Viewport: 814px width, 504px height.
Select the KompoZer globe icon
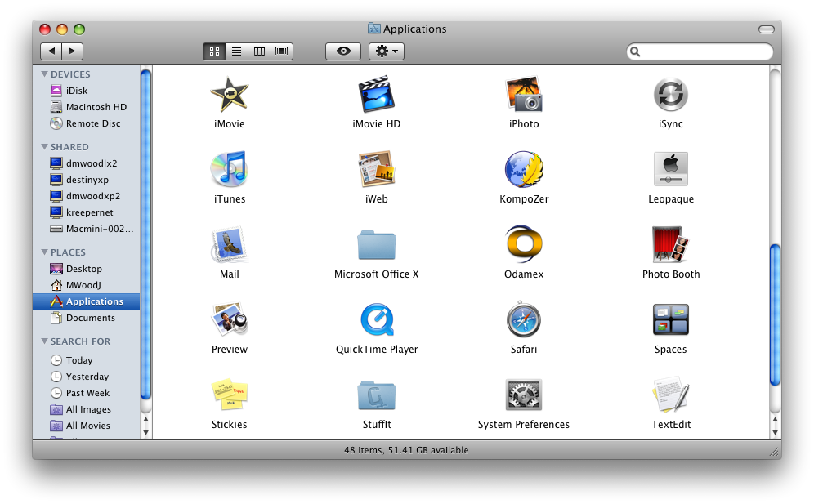click(524, 170)
